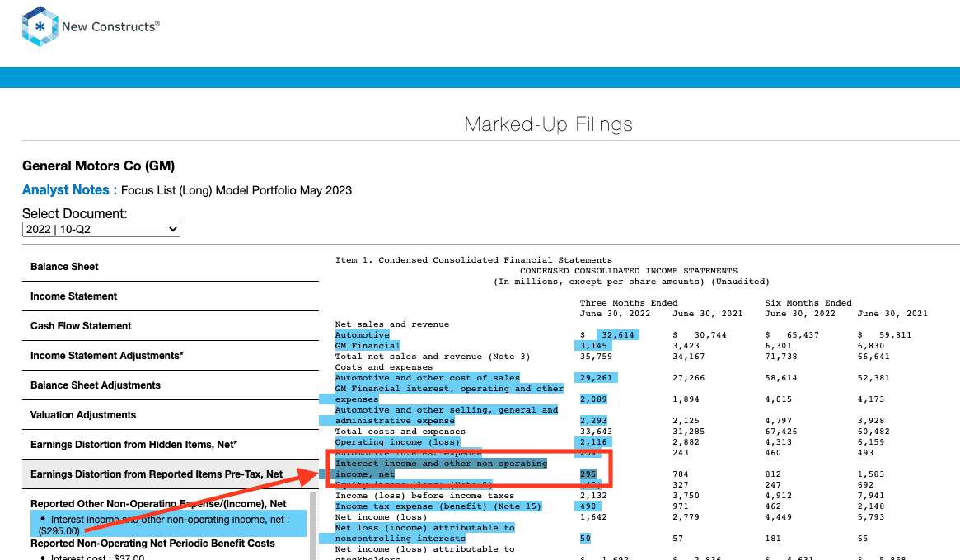Screen dimensions: 960x560
Task: Click highlighted value 29,261
Action: point(596,378)
